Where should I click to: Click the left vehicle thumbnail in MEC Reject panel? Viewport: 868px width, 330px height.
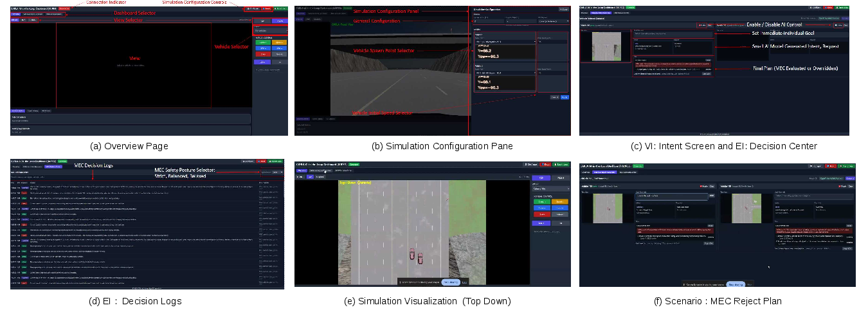tap(608, 208)
